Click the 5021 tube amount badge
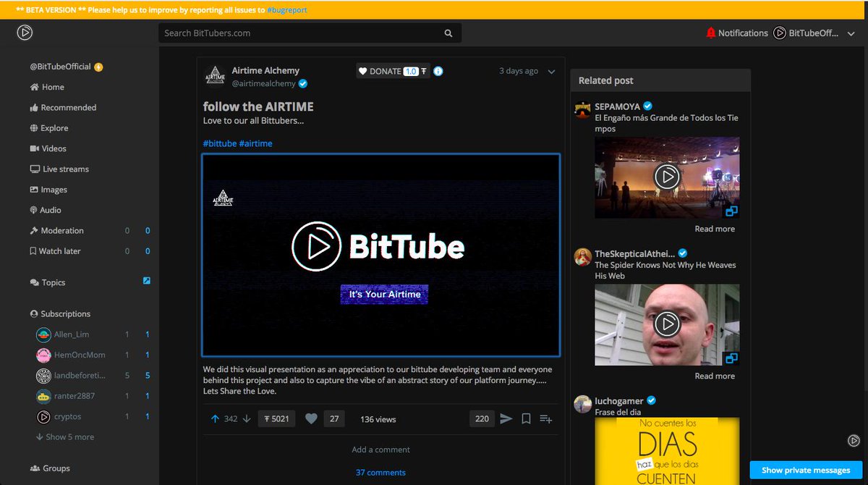Screen dimensions: 868x485 tap(276, 418)
